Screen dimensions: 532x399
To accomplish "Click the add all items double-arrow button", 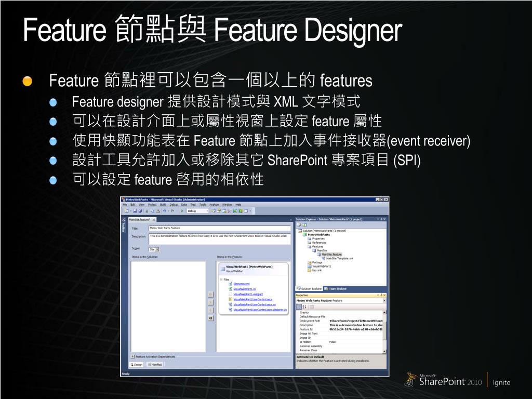I will 211,294.
